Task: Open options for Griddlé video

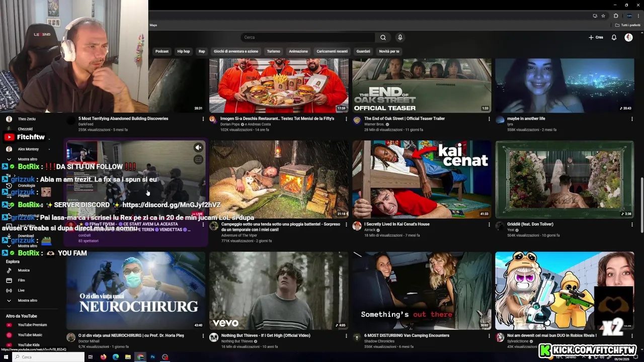Action: pyautogui.click(x=632, y=225)
